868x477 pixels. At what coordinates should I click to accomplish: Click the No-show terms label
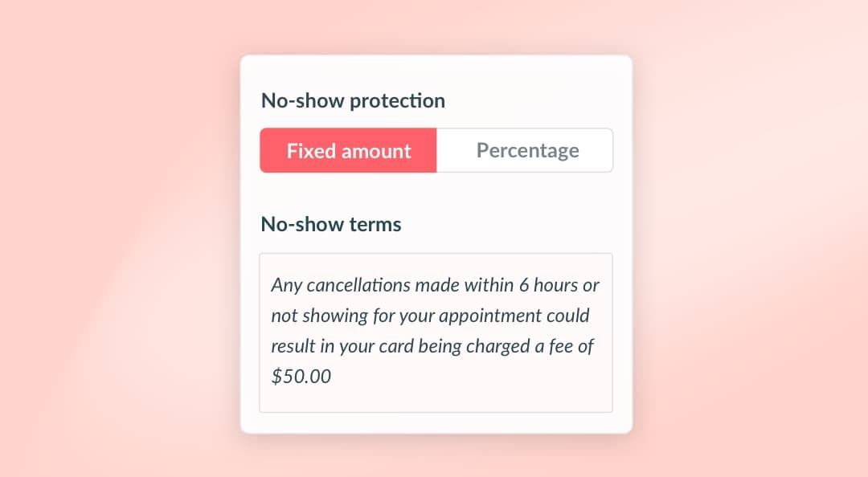pyautogui.click(x=330, y=224)
